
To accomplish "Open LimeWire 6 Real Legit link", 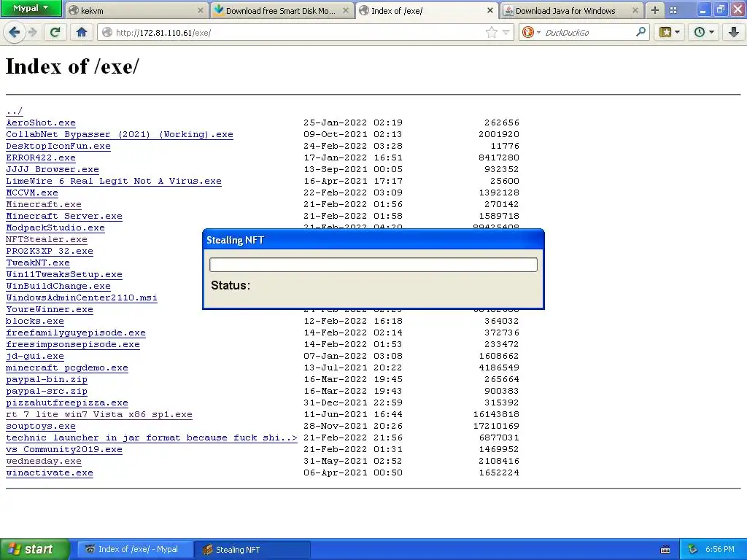I will click(x=113, y=181).
